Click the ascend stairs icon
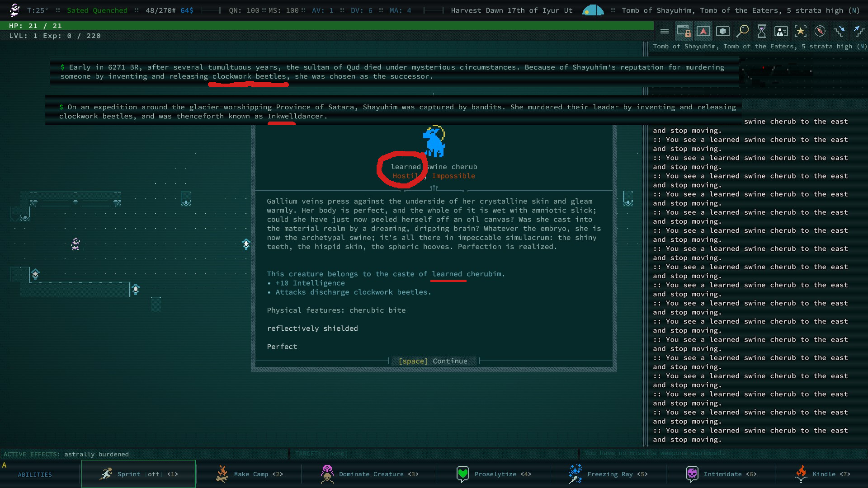Image resolution: width=868 pixels, height=488 pixels. pos(859,31)
